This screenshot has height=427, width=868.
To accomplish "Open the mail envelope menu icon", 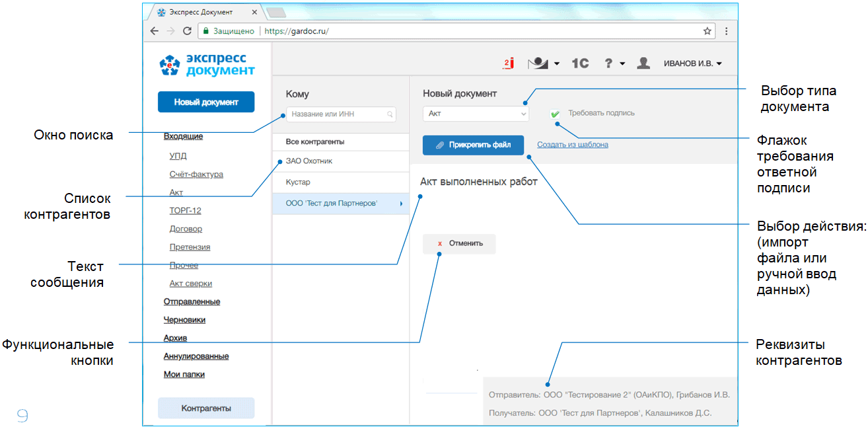I will [539, 63].
